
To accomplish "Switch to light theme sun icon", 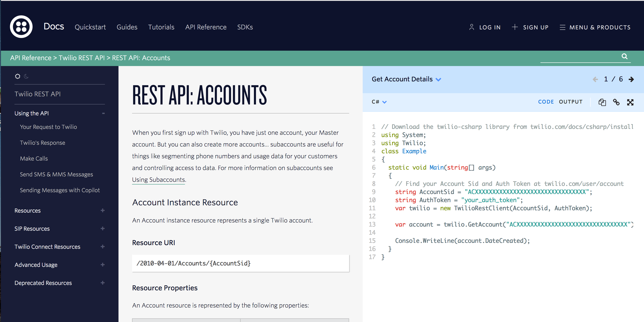I will click(x=17, y=76).
